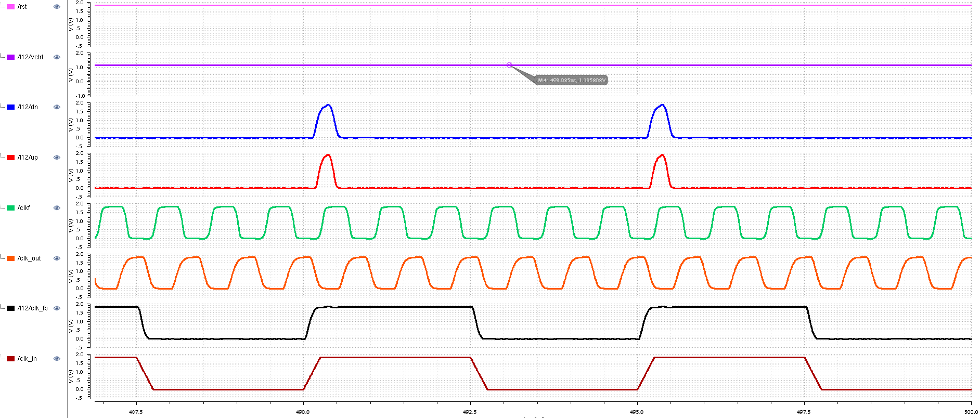Select the /clk_in signal label
Viewport: 980px width, 418px height.
point(27,359)
